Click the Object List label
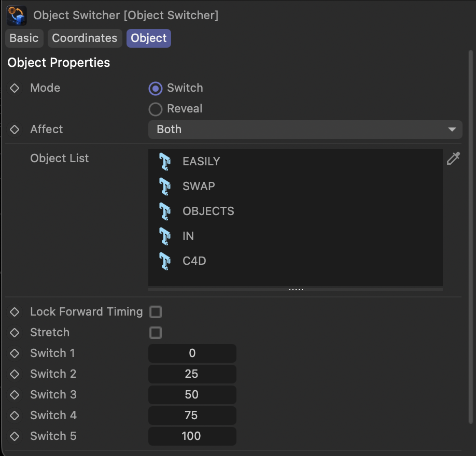The width and height of the screenshot is (476, 456). (x=60, y=159)
